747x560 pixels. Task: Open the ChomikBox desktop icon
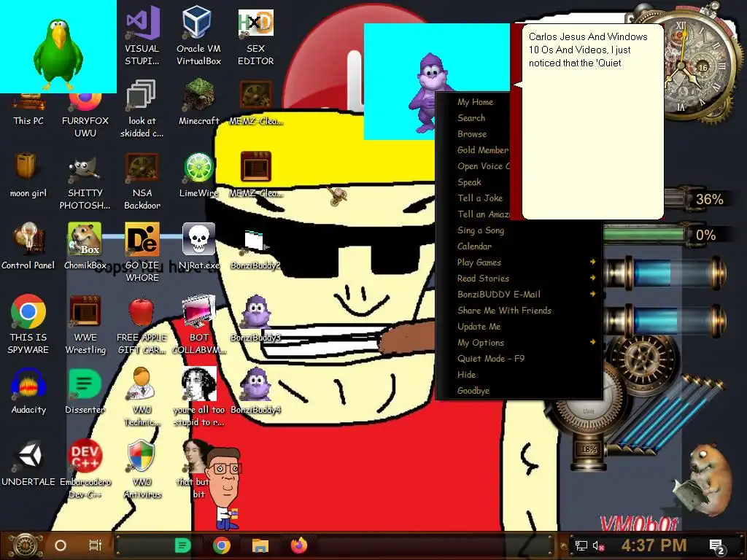coord(85,246)
